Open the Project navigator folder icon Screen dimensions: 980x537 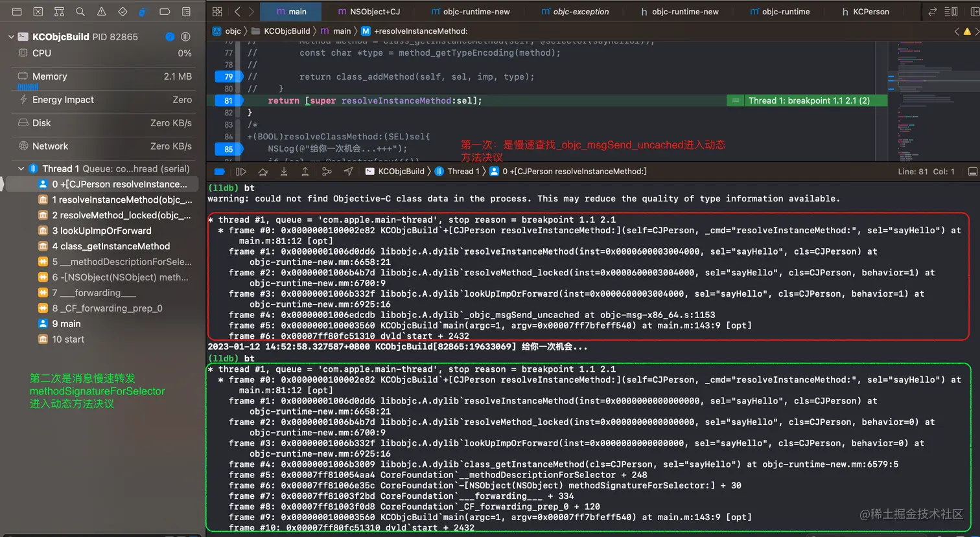[x=17, y=12]
